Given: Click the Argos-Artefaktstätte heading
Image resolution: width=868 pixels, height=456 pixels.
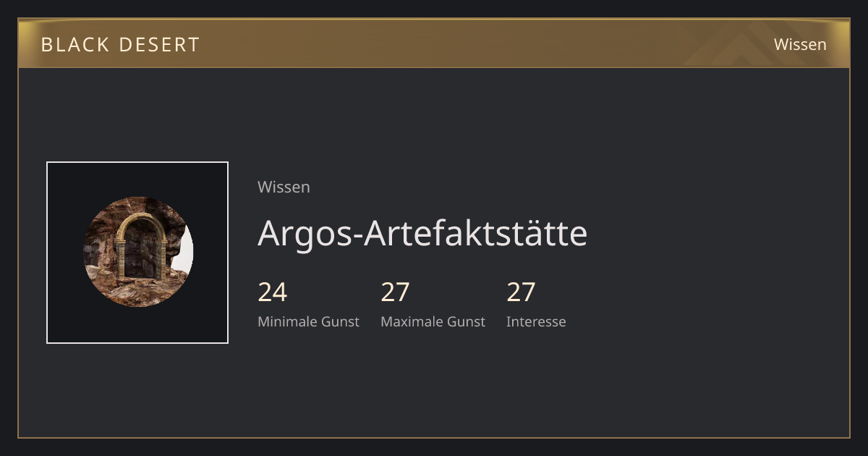Looking at the screenshot, I should (422, 233).
